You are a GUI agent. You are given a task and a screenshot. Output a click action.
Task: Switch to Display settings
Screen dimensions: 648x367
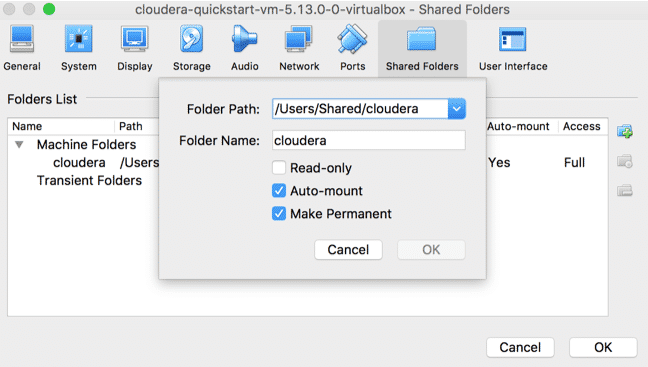click(x=135, y=48)
